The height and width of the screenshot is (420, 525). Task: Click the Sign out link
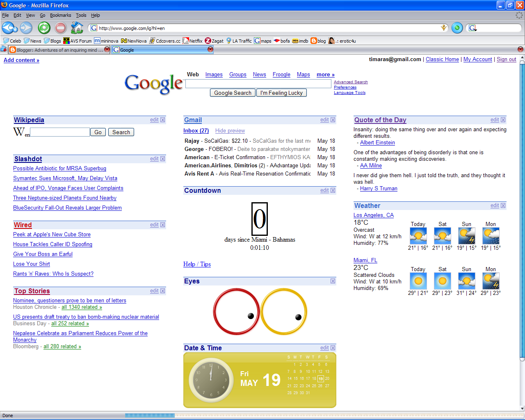coord(507,59)
